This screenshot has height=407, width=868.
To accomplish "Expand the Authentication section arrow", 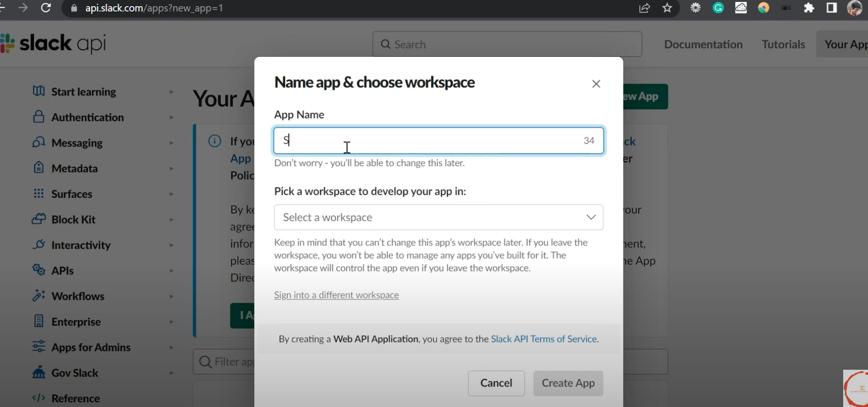I will 171,118.
